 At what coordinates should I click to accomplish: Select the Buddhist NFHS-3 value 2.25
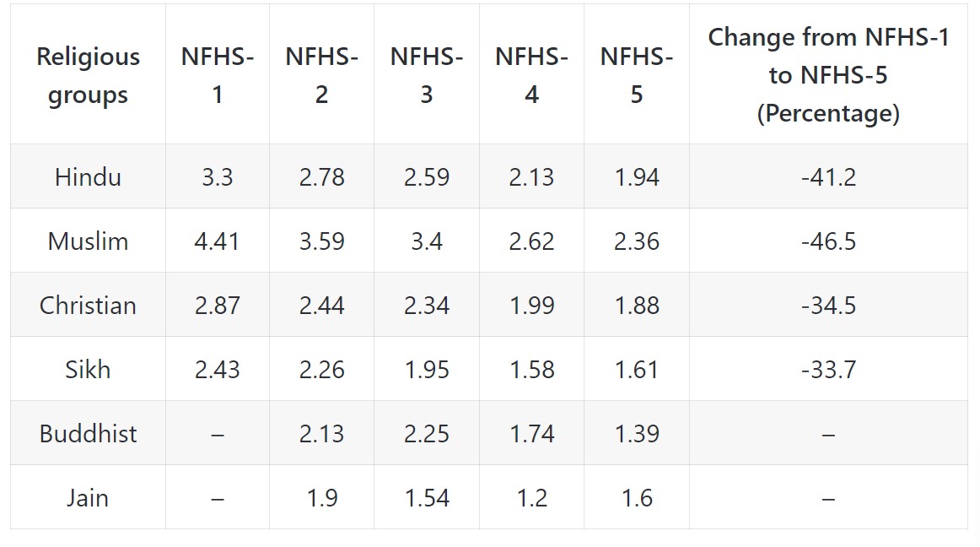pyautogui.click(x=427, y=434)
